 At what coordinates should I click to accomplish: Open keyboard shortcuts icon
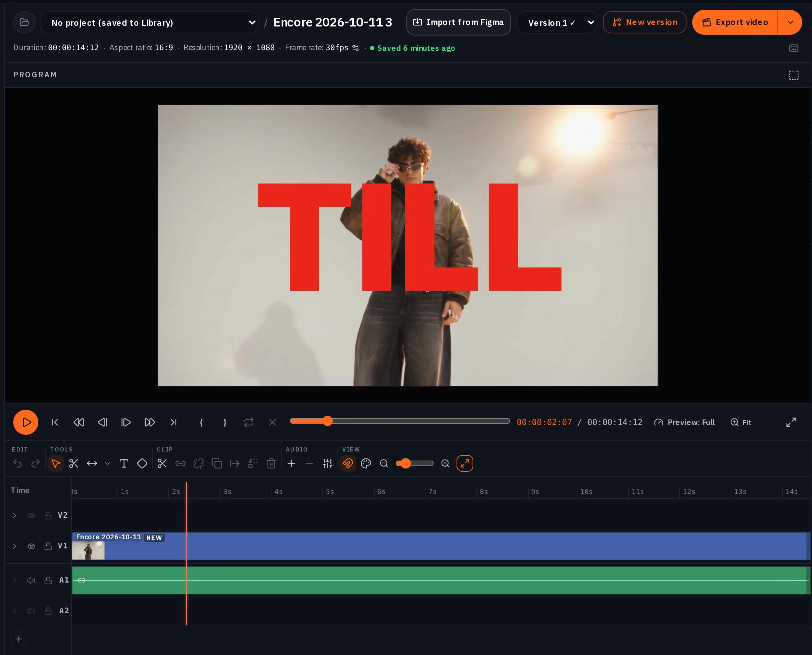tap(794, 48)
